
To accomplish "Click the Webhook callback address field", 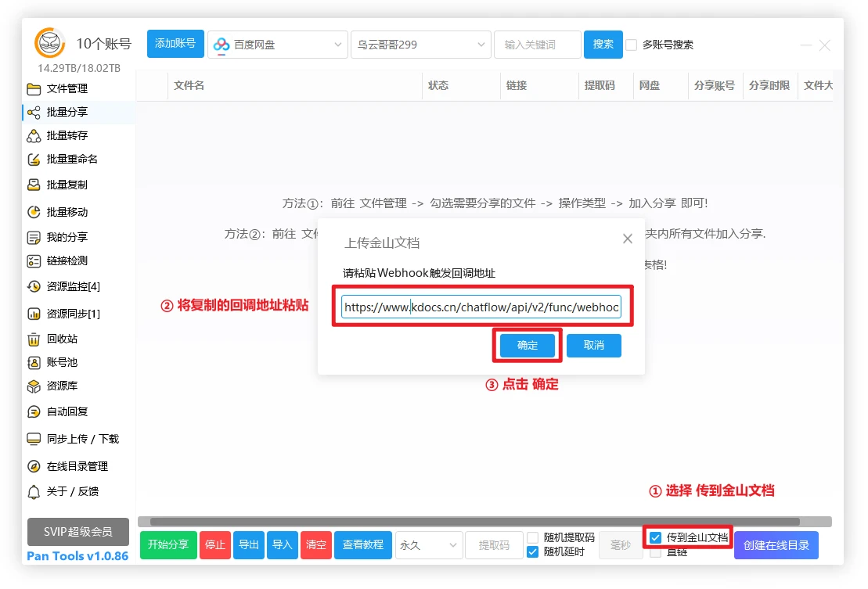I will 481,307.
